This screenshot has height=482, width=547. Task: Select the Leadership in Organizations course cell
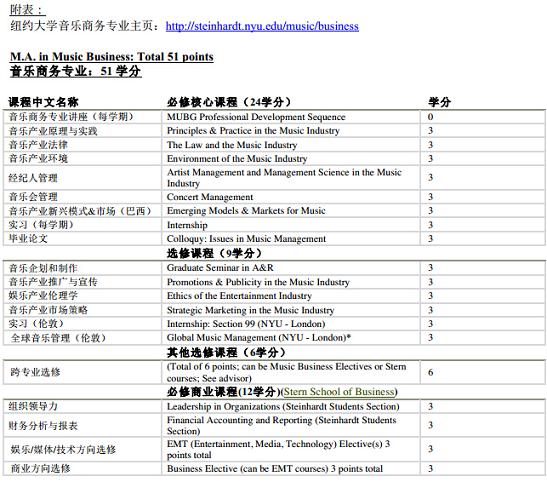(x=291, y=406)
